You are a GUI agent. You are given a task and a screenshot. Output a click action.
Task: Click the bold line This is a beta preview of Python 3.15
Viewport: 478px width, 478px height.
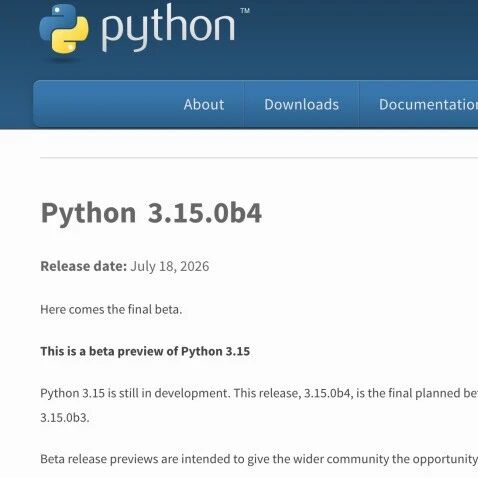point(145,351)
